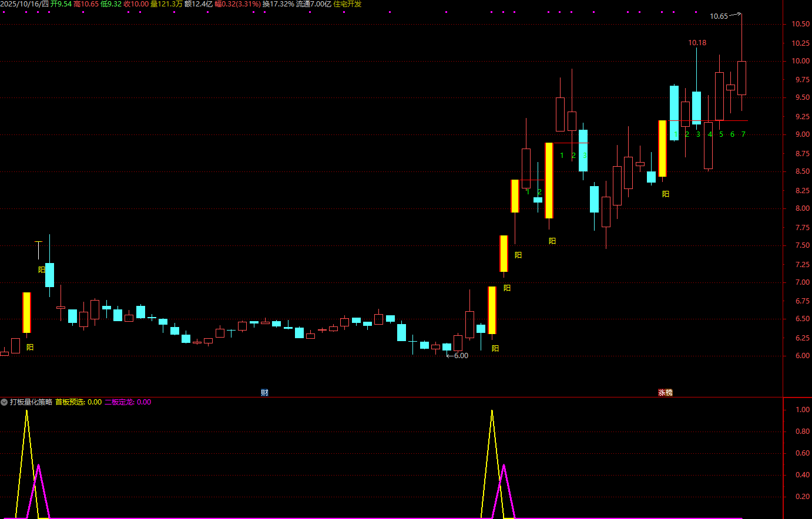Screen dimensions: 812x519
Task: Click the green count number 4
Action: point(710,134)
